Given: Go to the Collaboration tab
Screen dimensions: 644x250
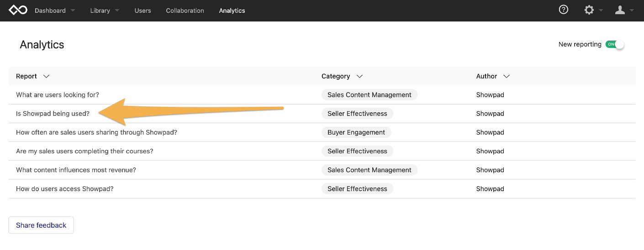Looking at the screenshot, I should pyautogui.click(x=185, y=10).
